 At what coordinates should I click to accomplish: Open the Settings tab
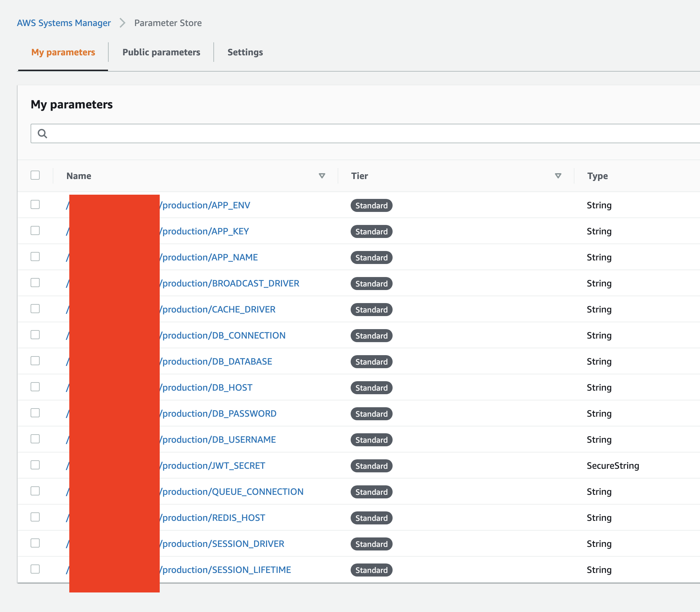click(x=245, y=52)
